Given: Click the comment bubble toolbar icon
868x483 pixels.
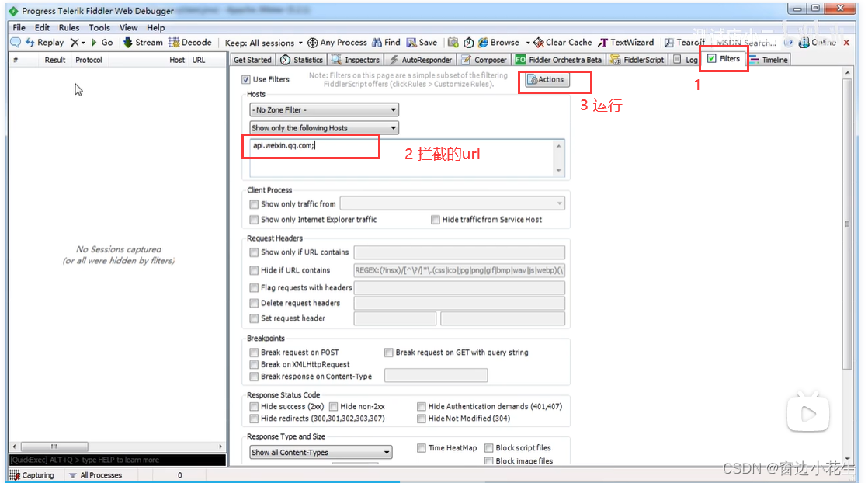Looking at the screenshot, I should pos(16,43).
